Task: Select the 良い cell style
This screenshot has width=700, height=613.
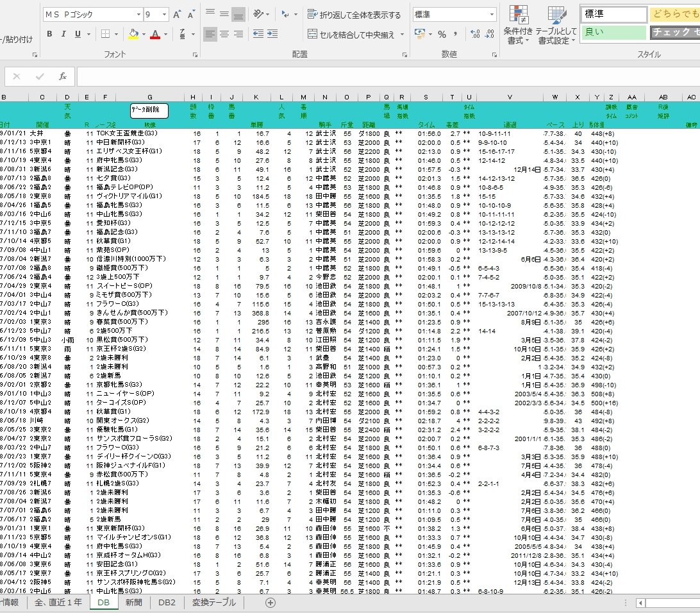Action: (x=614, y=32)
